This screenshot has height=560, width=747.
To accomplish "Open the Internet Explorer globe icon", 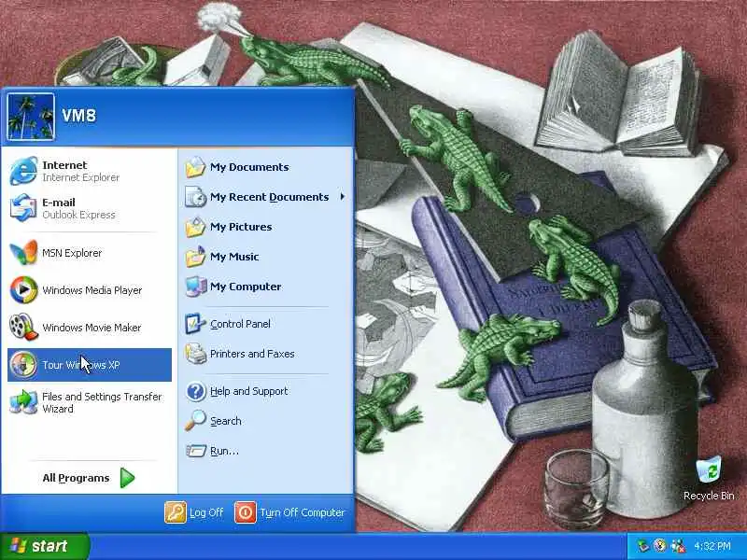I will [x=23, y=171].
